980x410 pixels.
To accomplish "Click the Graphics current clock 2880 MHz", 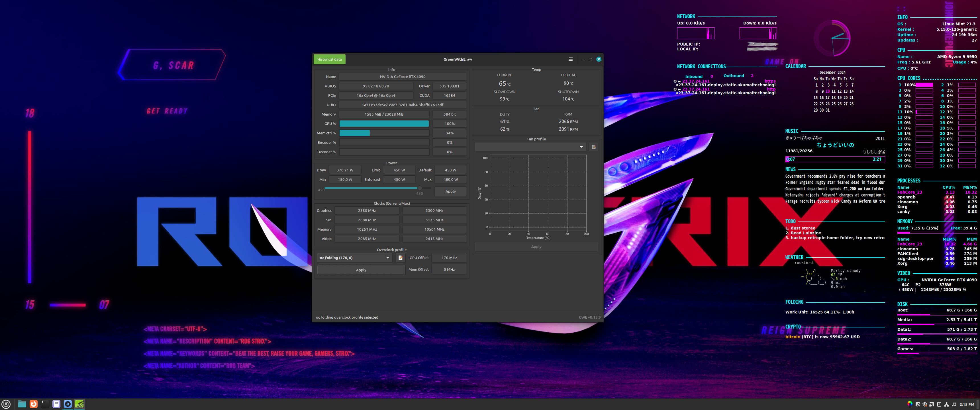I will (x=367, y=211).
